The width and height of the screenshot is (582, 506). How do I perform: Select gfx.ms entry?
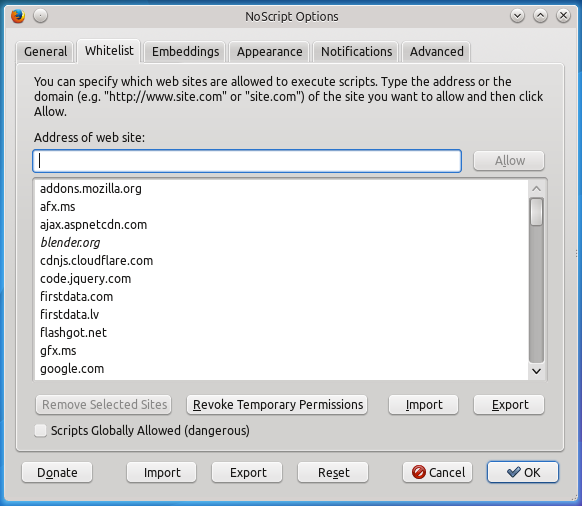(281, 350)
